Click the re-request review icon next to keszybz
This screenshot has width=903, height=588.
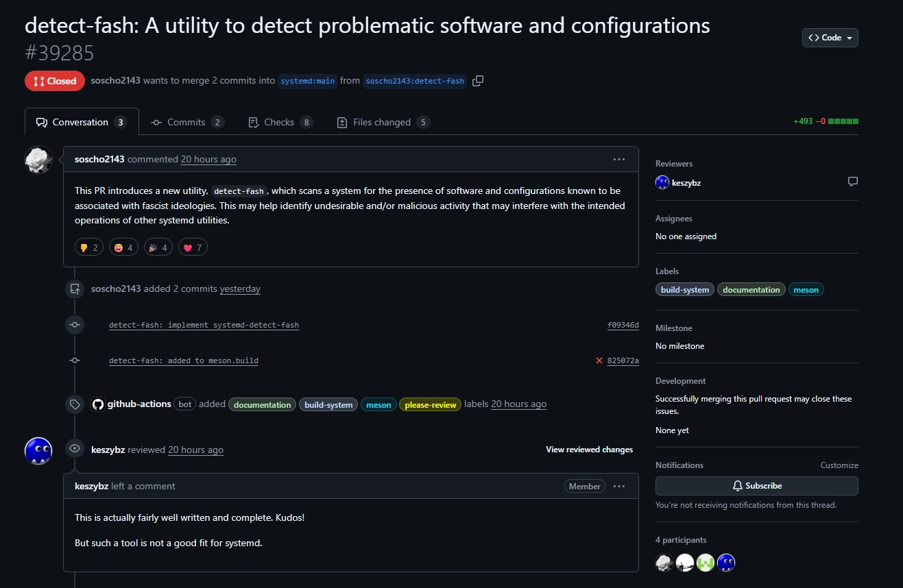pyautogui.click(x=852, y=182)
